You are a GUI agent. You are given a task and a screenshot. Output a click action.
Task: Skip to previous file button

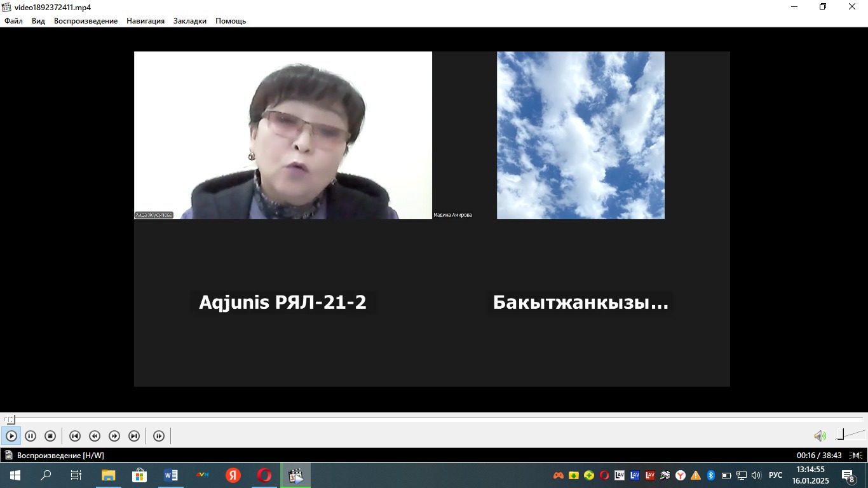(74, 436)
